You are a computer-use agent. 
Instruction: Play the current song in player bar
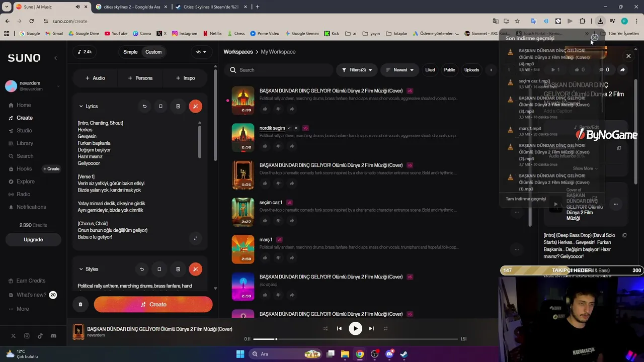[x=355, y=328]
